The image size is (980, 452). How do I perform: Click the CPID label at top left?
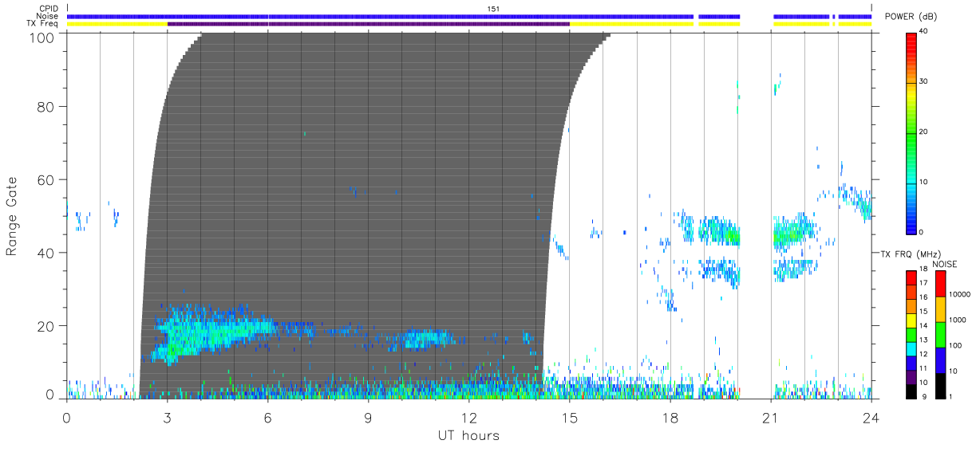click(49, 9)
